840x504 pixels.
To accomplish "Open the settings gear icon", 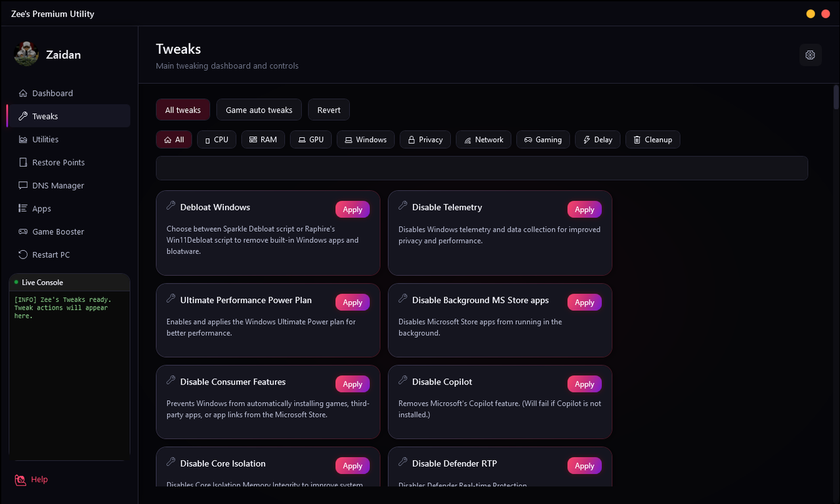I will tap(810, 55).
